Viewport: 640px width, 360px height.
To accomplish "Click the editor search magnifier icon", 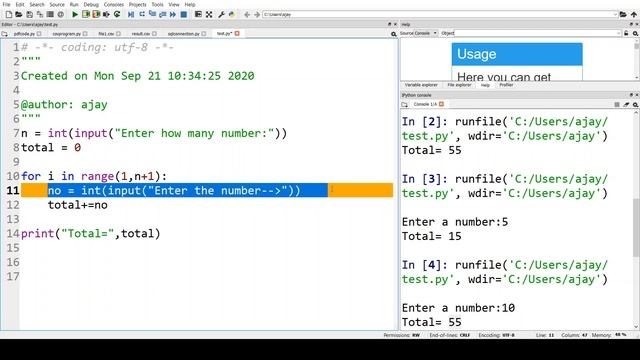I will click(393, 34).
